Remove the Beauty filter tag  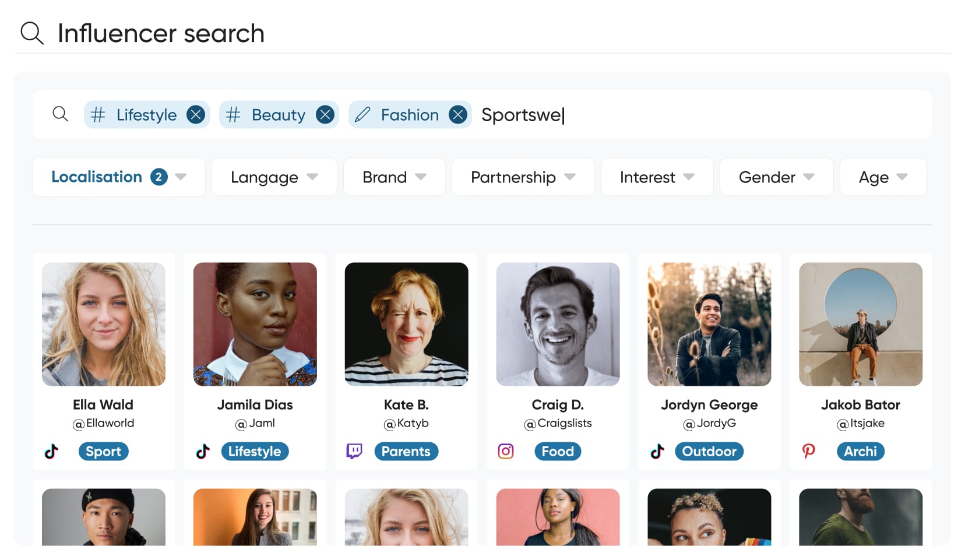(x=325, y=115)
